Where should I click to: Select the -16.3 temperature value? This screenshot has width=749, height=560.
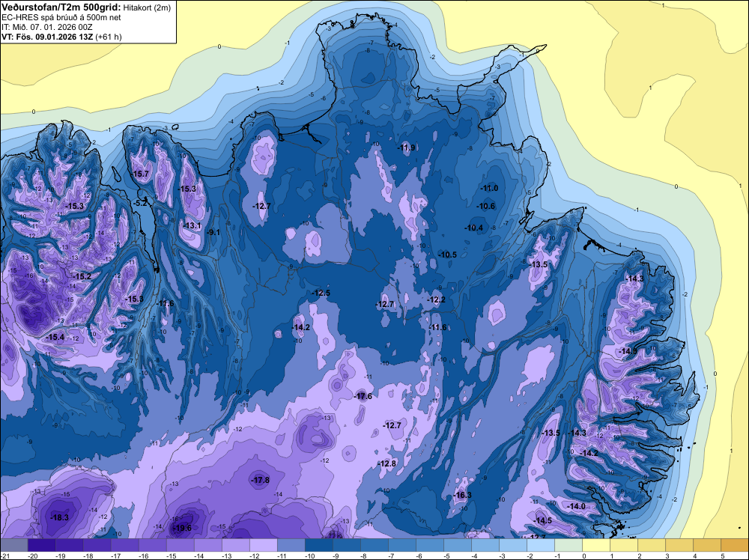click(462, 495)
